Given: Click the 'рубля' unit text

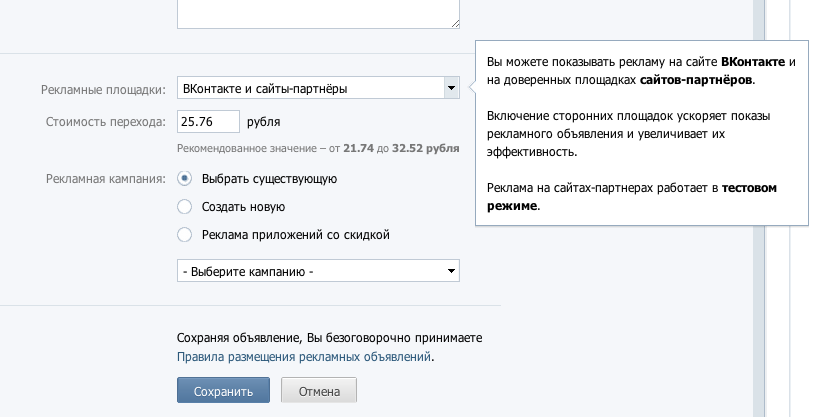Looking at the screenshot, I should click(x=263, y=122).
